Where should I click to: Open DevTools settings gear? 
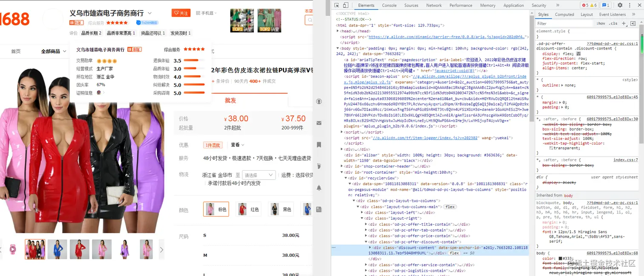point(620,5)
